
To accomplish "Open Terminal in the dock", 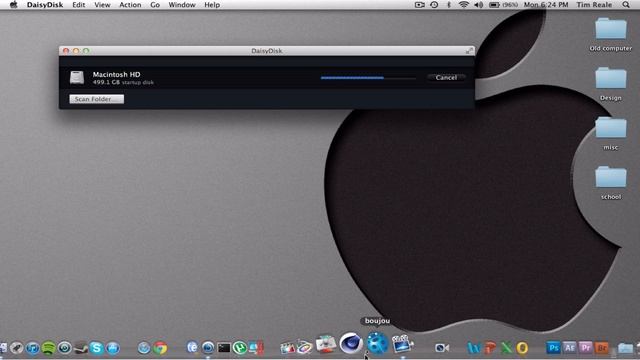I will tap(224, 348).
